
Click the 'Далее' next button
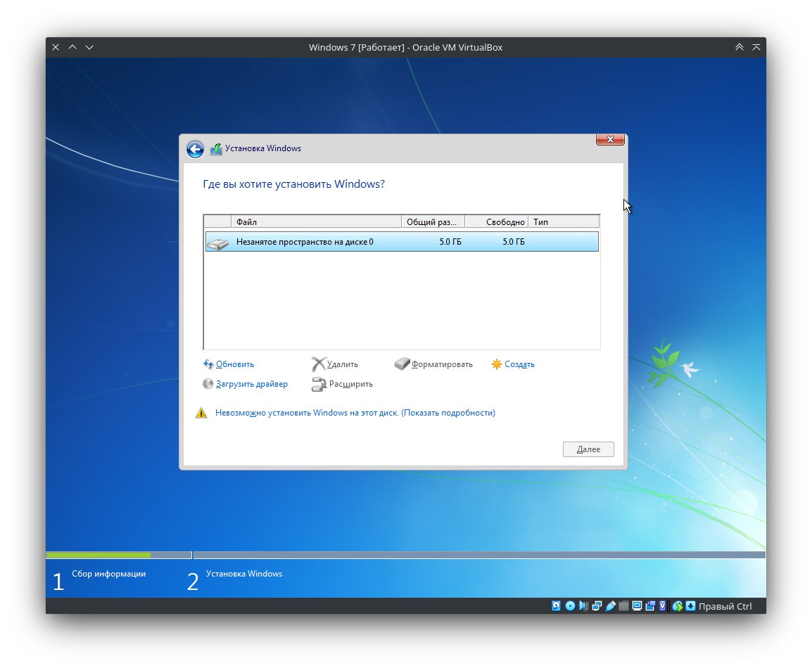(588, 449)
